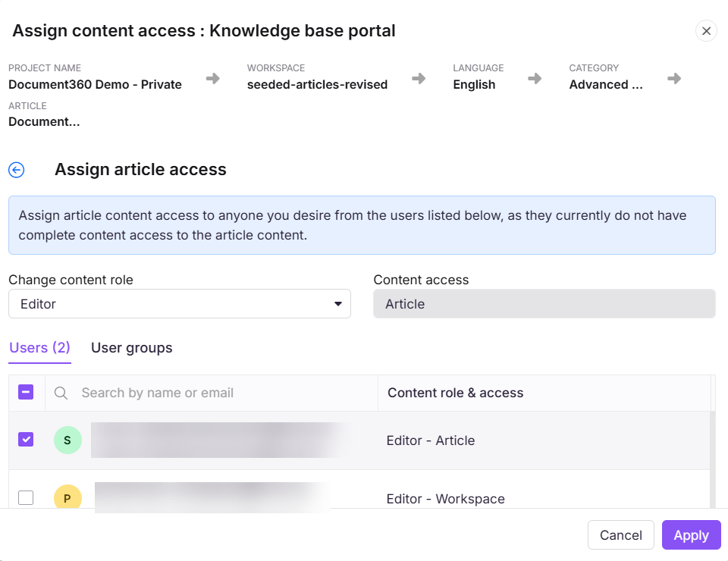Click the P user avatar
This screenshot has width=728, height=561.
[67, 497]
